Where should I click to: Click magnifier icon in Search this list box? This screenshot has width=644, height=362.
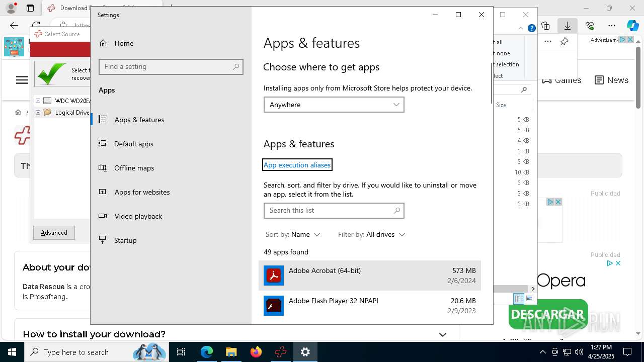397,211
